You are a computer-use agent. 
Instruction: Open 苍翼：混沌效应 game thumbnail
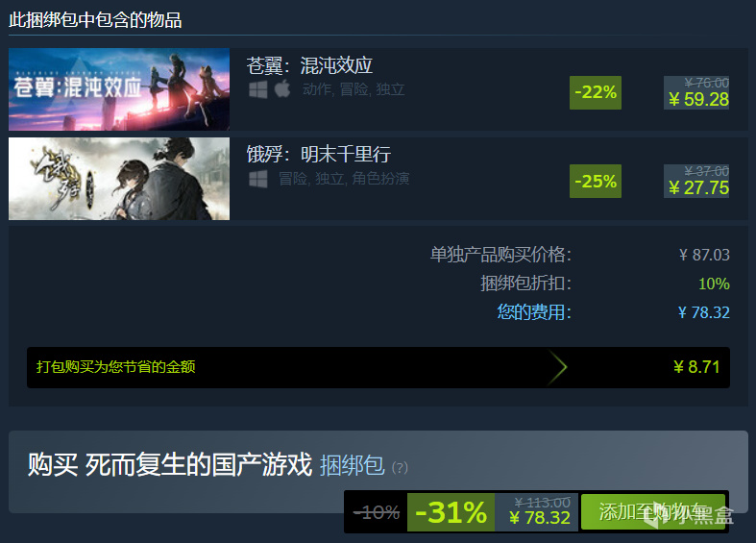[x=119, y=89]
